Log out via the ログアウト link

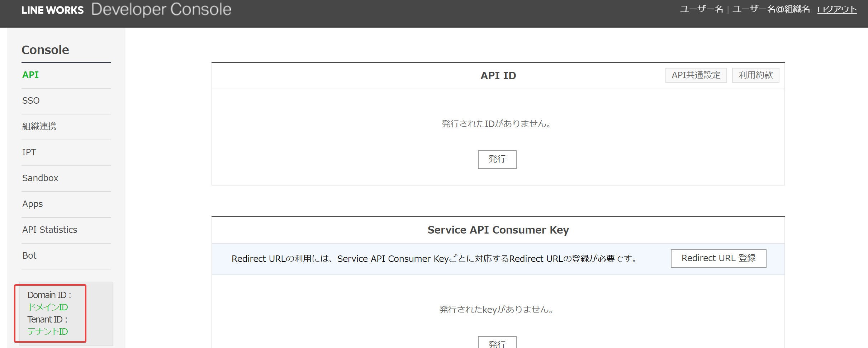click(x=837, y=9)
